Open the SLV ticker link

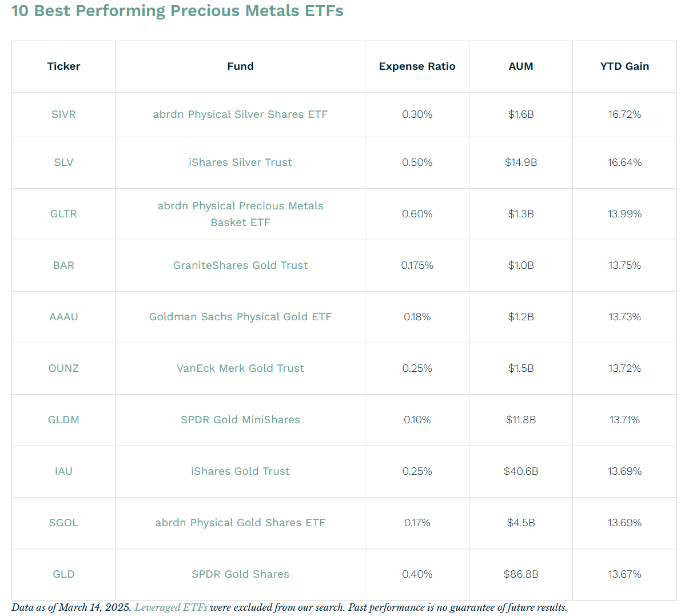tap(63, 162)
